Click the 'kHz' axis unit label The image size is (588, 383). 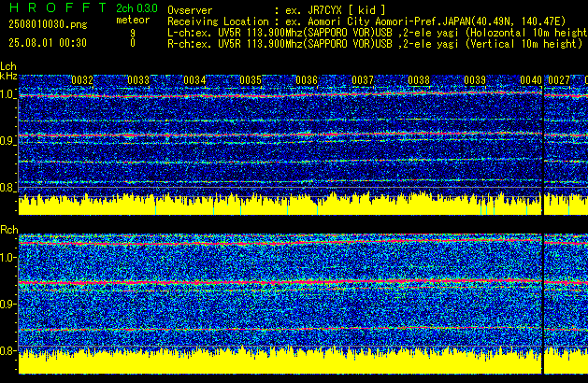tap(8, 76)
